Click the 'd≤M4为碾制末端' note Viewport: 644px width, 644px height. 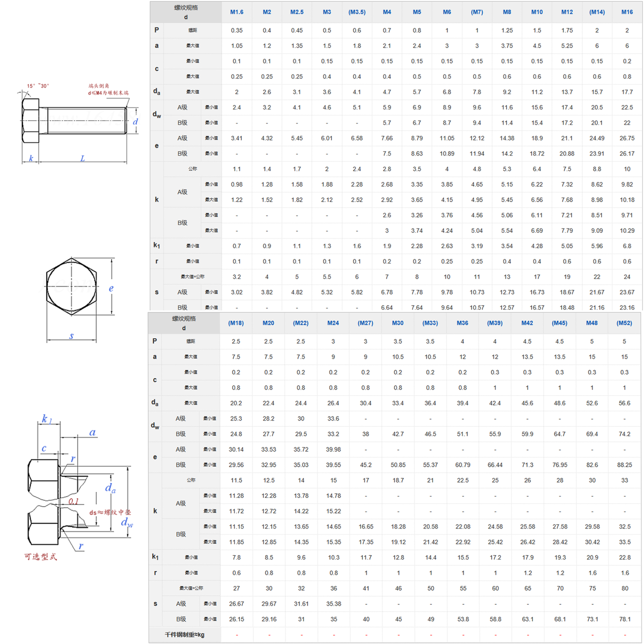[x=108, y=93]
